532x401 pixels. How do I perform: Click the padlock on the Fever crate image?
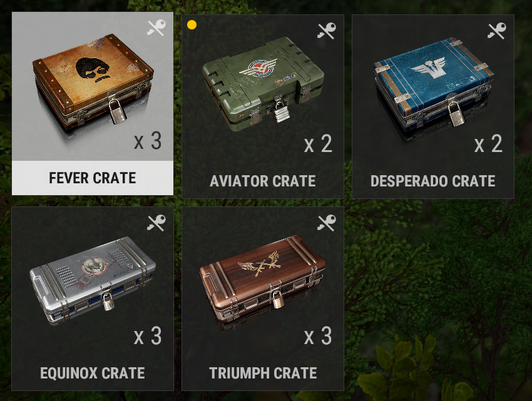coord(118,110)
